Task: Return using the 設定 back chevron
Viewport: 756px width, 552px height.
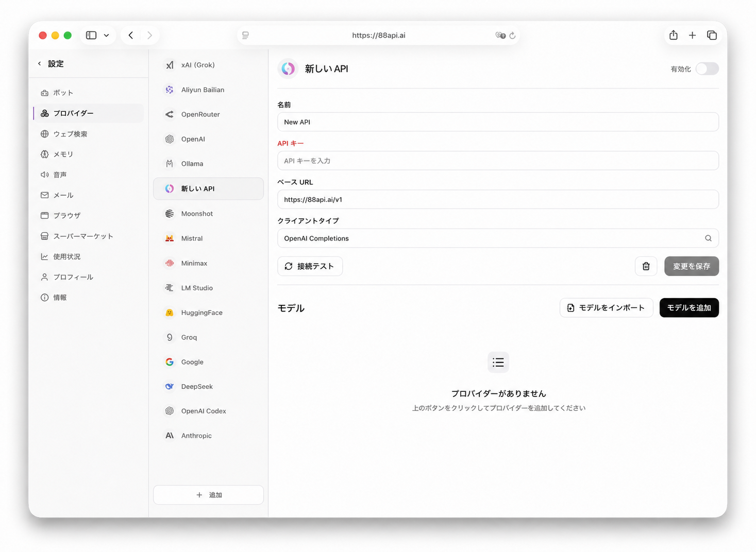Action: pyautogui.click(x=39, y=64)
